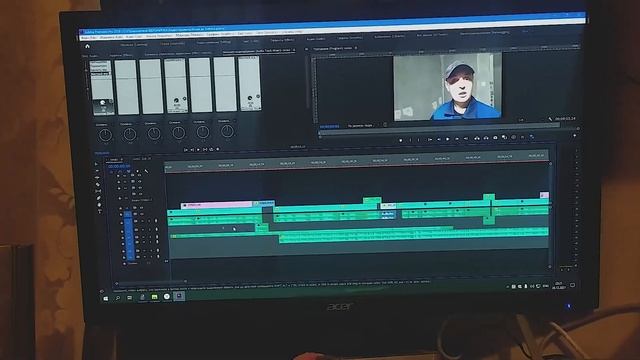Export frame with camera icon
Screen dimensions: 640x360
point(495,138)
